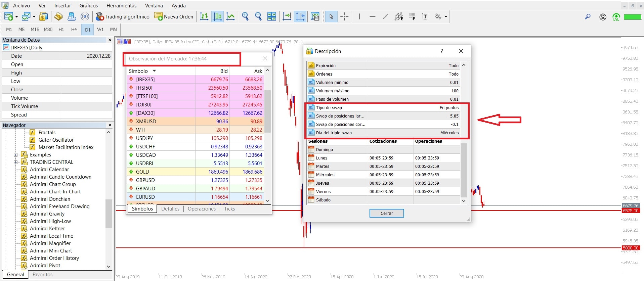Open the Insertar menu
644x281 pixels.
coord(62,6)
